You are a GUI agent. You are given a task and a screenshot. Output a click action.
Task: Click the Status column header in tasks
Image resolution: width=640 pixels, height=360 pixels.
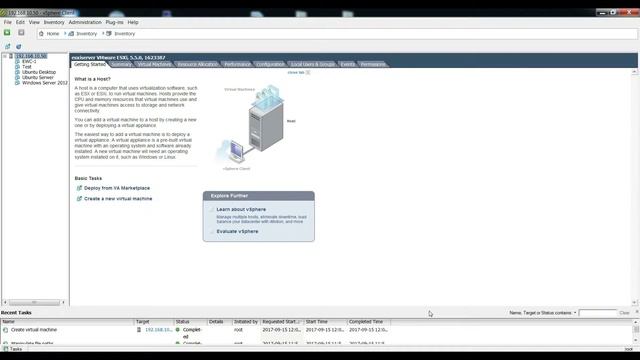point(191,322)
